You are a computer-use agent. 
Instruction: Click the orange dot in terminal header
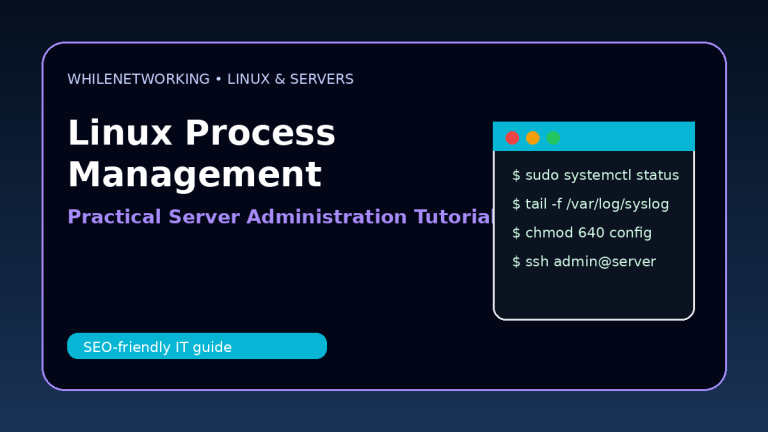click(x=533, y=138)
